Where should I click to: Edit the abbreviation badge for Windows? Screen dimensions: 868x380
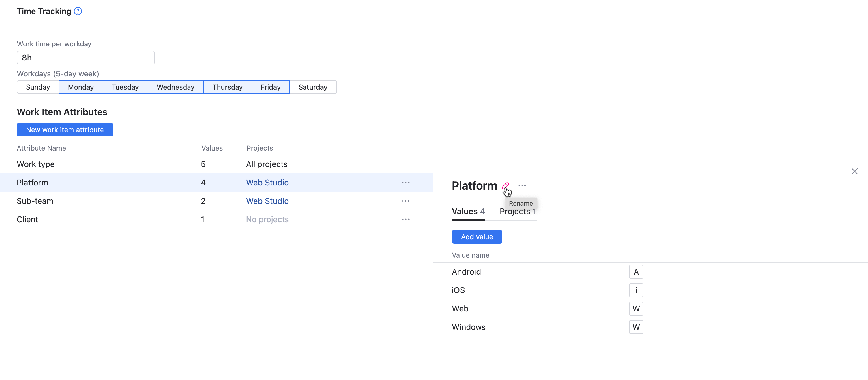pyautogui.click(x=636, y=327)
